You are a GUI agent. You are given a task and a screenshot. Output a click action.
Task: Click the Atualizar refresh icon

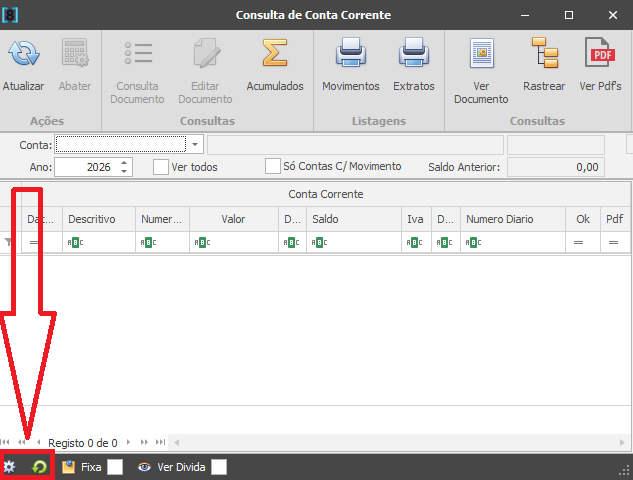[x=23, y=54]
